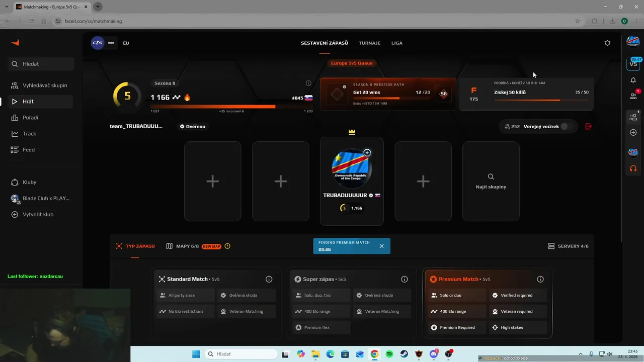Open tab search dropdown arrow
The height and width of the screenshot is (362, 644).
(x=6, y=7)
